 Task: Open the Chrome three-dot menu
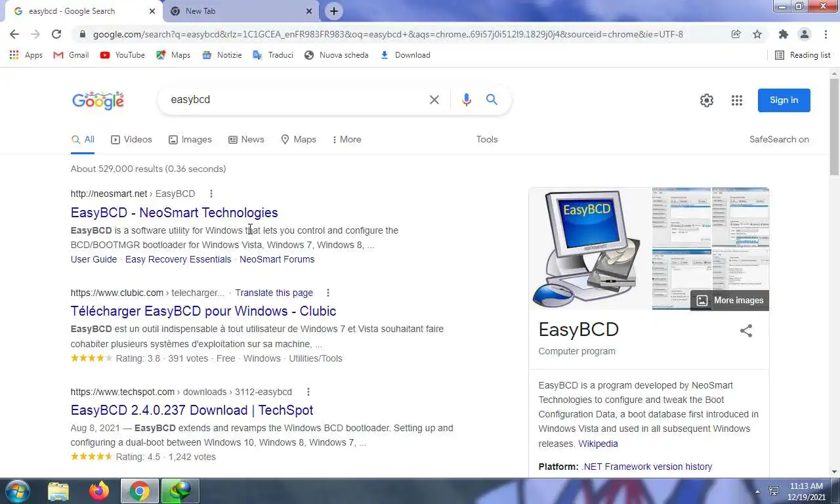826,34
